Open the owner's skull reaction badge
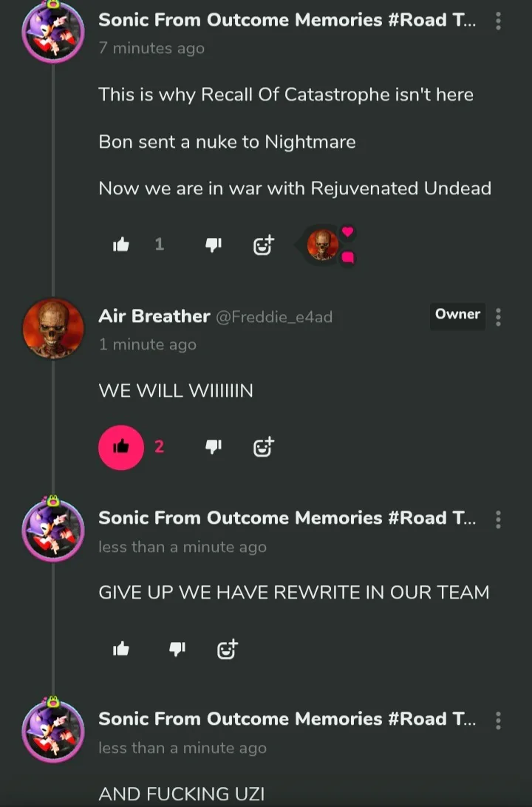The height and width of the screenshot is (807, 532). pos(323,245)
